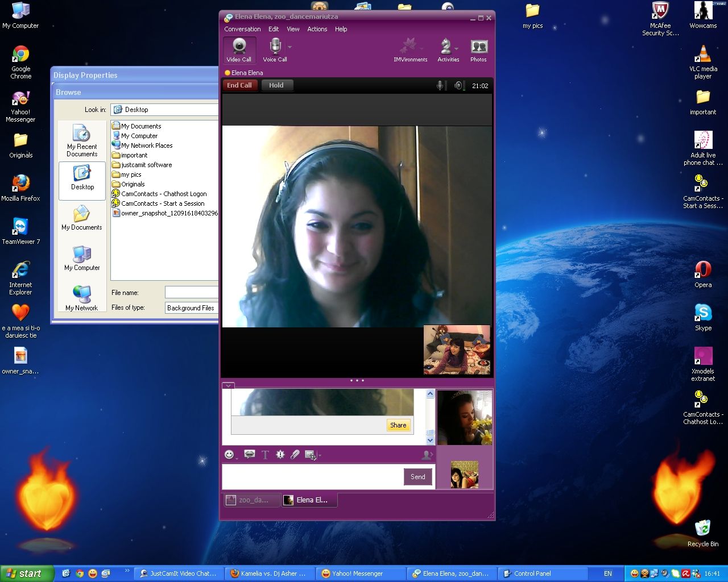
Task: Open the Help menu in chat window
Action: (341, 29)
